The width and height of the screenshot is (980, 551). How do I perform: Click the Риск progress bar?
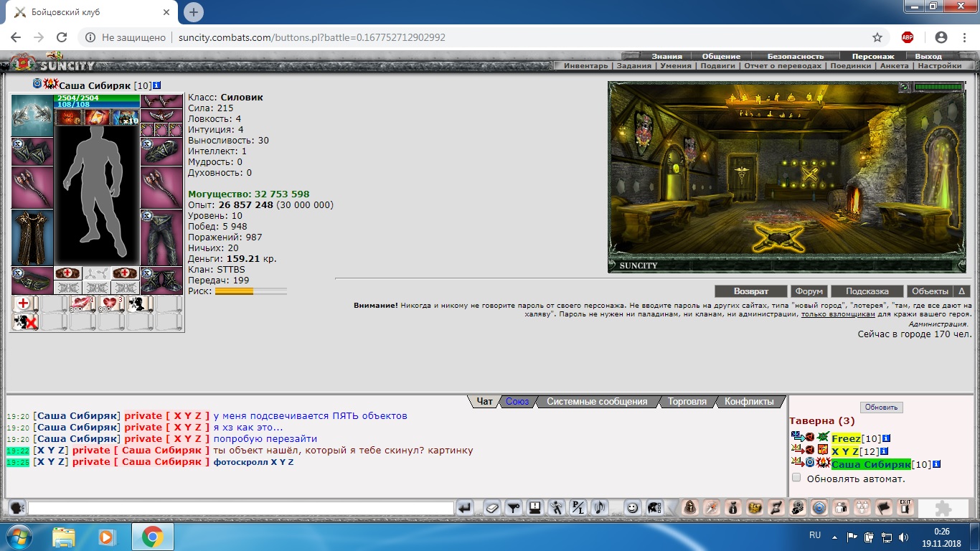pyautogui.click(x=251, y=291)
